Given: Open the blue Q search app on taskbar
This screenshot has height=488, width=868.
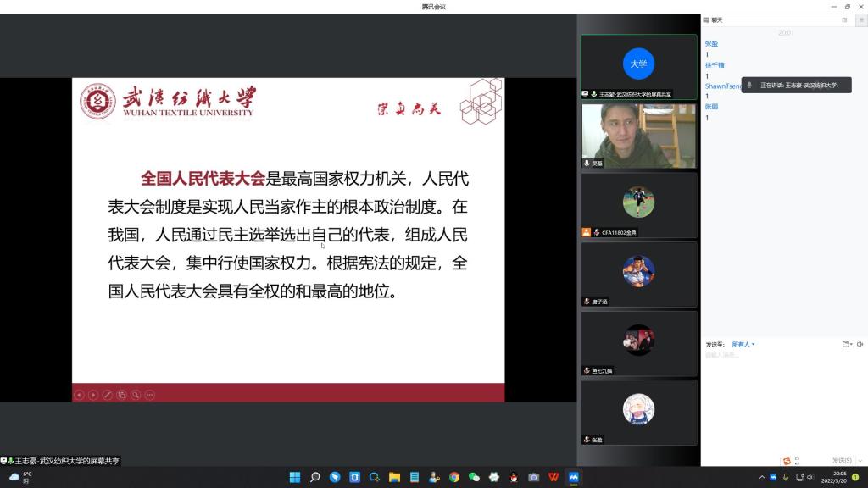Looking at the screenshot, I should (375, 477).
